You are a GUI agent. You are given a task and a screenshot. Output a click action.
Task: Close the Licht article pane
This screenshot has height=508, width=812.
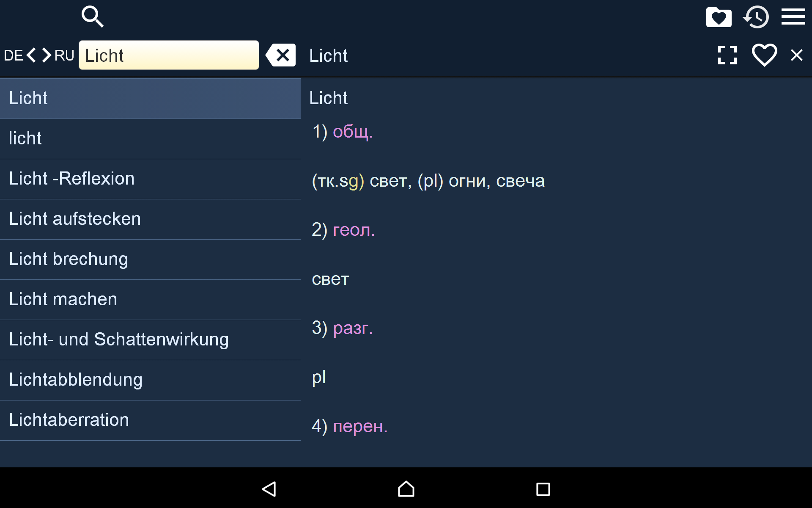click(797, 55)
